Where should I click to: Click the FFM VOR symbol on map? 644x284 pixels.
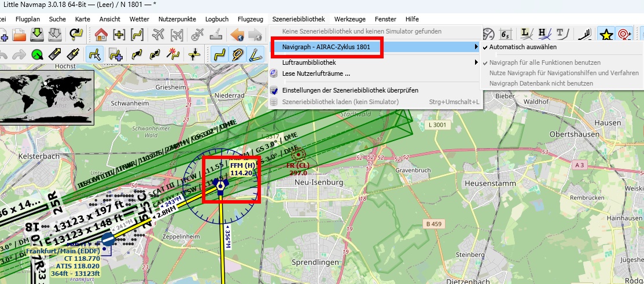coord(220,186)
